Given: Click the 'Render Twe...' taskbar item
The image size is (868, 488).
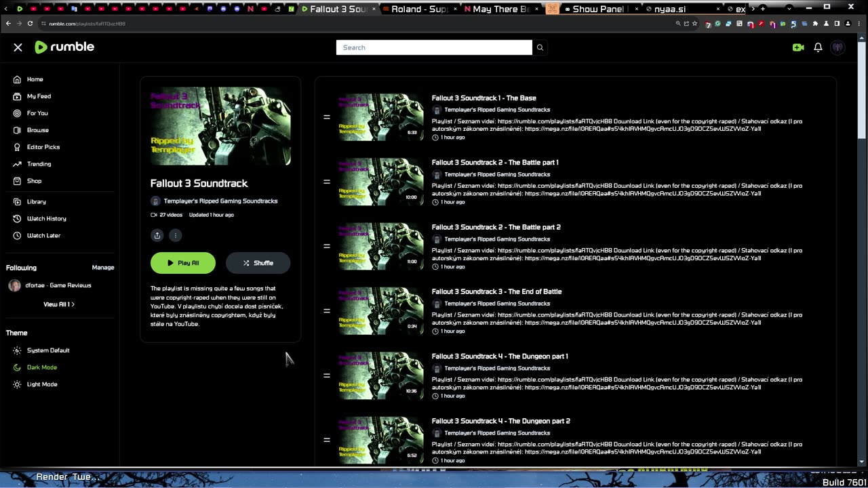Looking at the screenshot, I should 67,477.
